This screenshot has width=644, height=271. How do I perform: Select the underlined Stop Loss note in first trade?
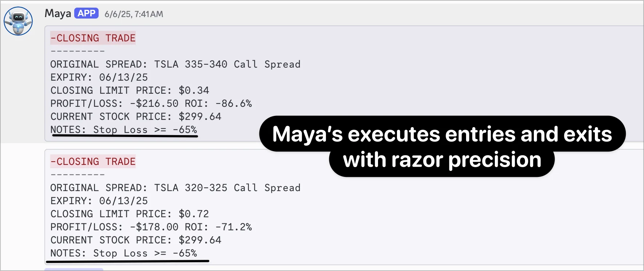point(124,130)
